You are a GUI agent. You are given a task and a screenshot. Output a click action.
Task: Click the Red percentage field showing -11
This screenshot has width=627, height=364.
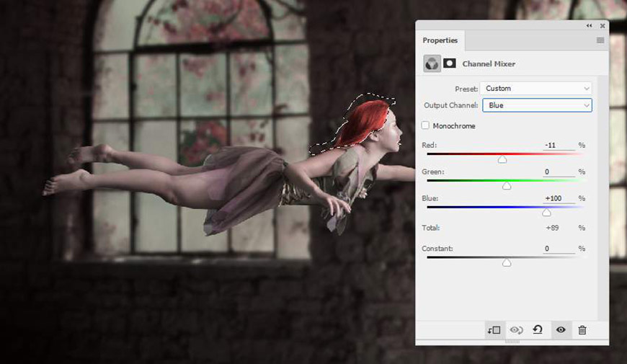(x=559, y=145)
